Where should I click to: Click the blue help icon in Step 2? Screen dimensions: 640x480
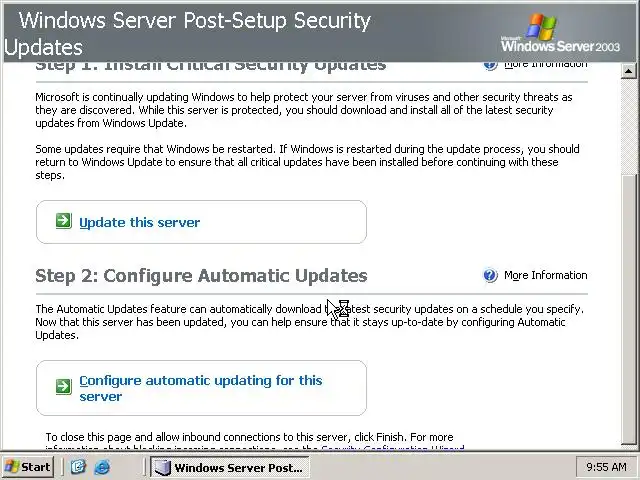pos(490,275)
